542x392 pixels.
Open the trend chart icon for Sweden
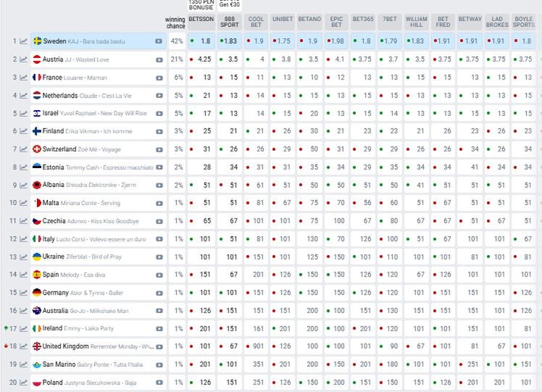click(23, 41)
